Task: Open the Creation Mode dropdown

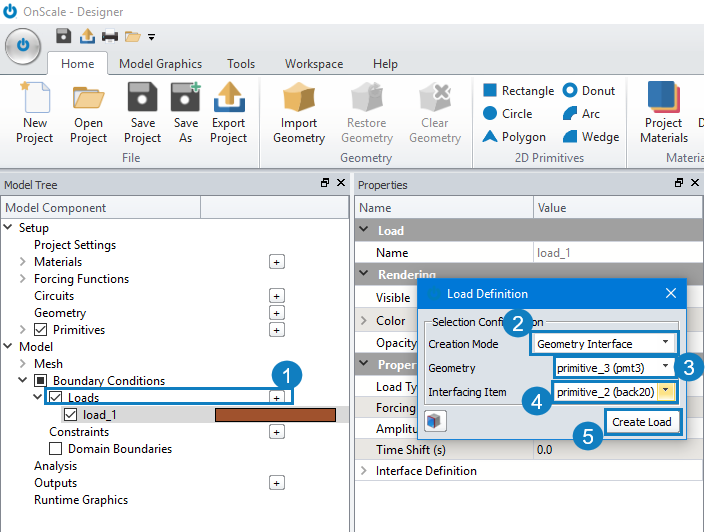Action: [602, 344]
